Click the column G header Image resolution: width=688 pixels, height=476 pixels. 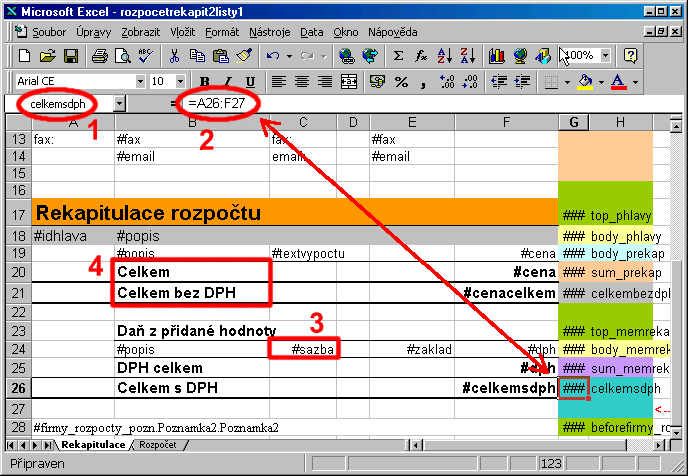pyautogui.click(x=573, y=122)
